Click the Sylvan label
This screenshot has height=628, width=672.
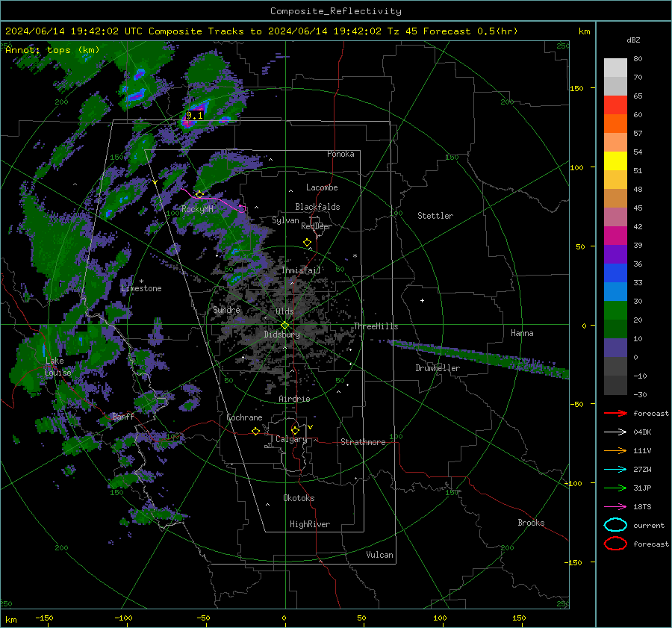pyautogui.click(x=285, y=220)
